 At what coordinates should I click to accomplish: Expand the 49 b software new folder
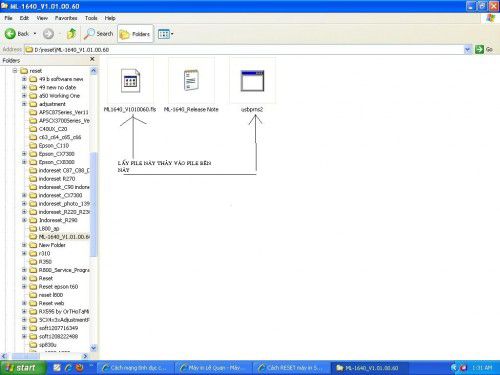[24, 79]
